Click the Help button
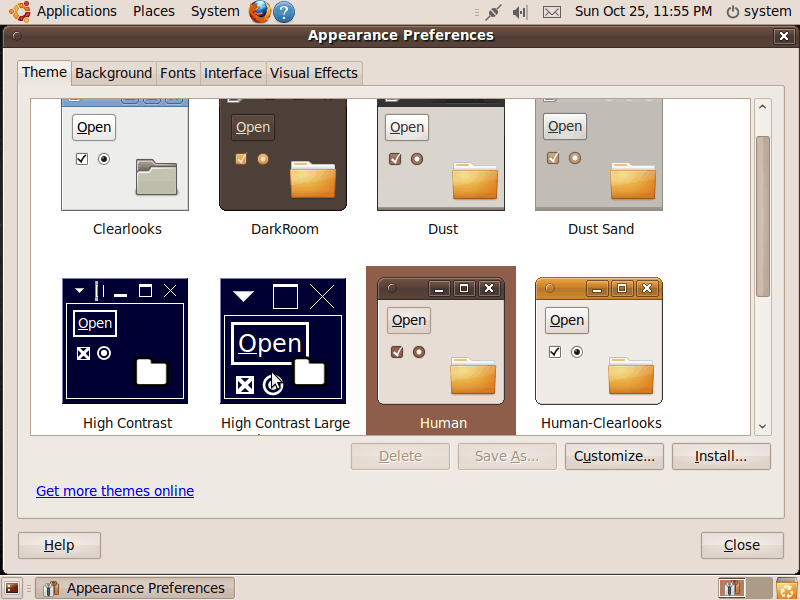Screen dimensions: 800x600 (59, 545)
